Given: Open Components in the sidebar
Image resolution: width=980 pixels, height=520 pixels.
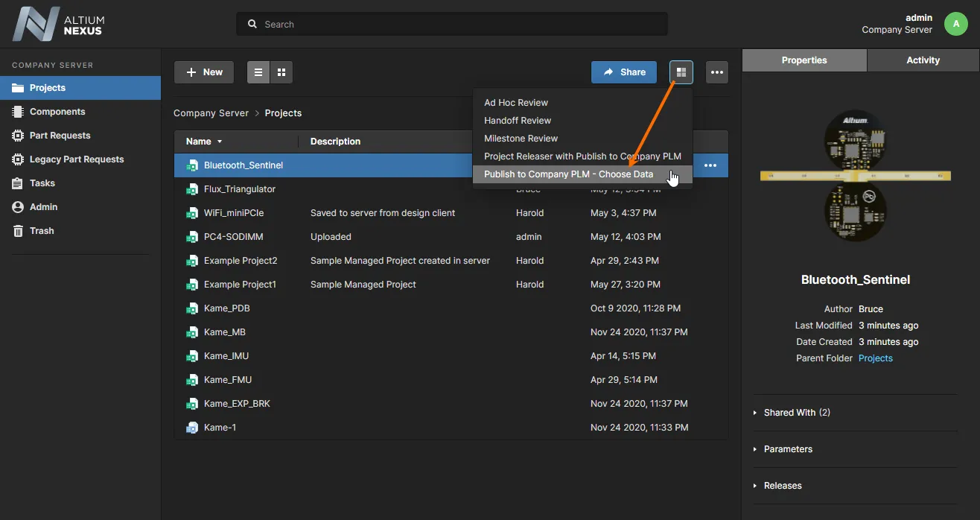Looking at the screenshot, I should pos(80,112).
